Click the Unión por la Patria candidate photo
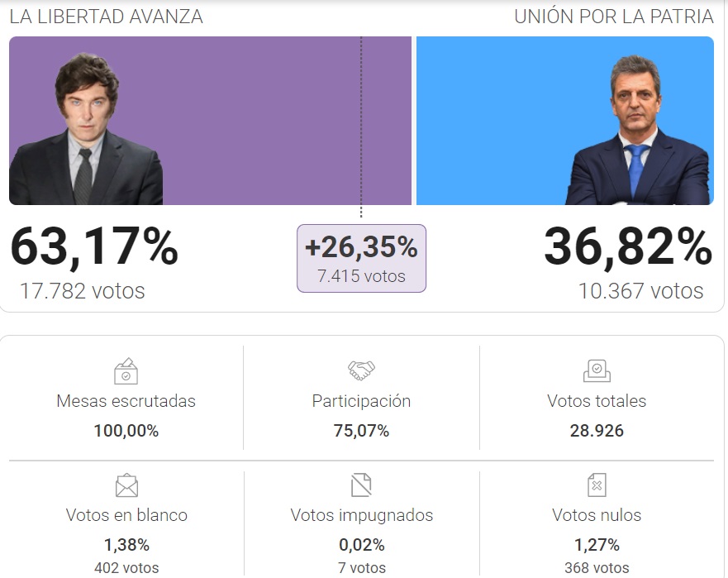 click(x=640, y=130)
